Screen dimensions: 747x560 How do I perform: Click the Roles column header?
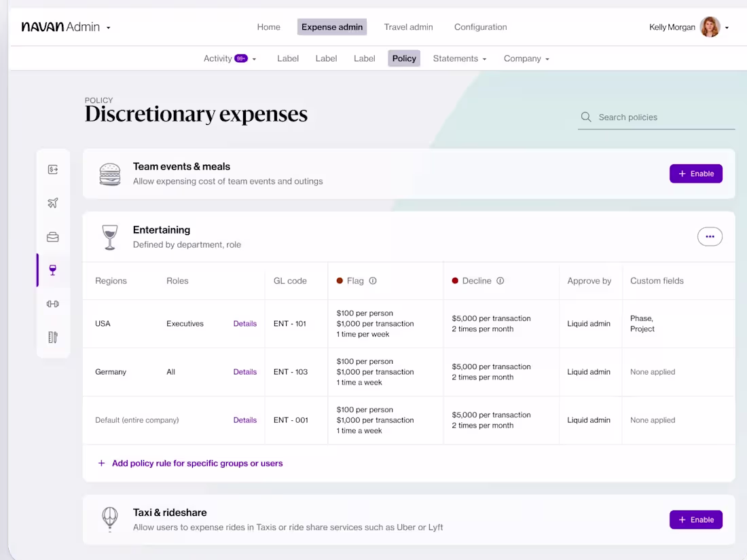[x=177, y=281]
